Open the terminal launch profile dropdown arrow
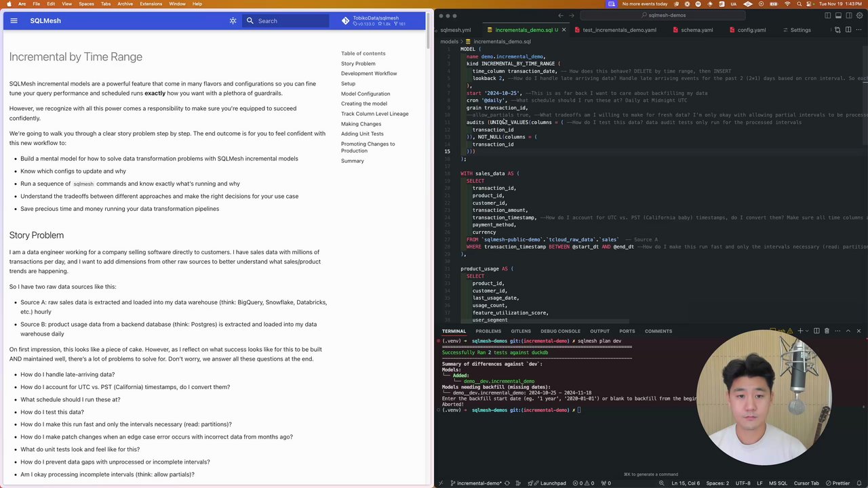Image resolution: width=868 pixels, height=488 pixels. [808, 331]
